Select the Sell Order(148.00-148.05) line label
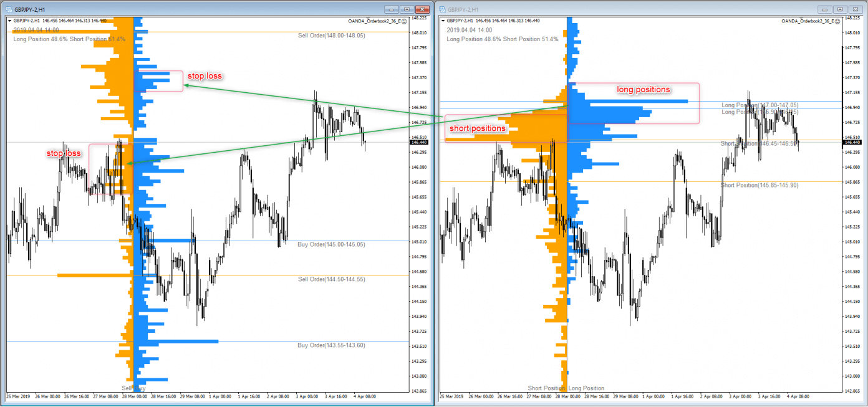Viewport: 868px width, 407px height. [x=331, y=36]
